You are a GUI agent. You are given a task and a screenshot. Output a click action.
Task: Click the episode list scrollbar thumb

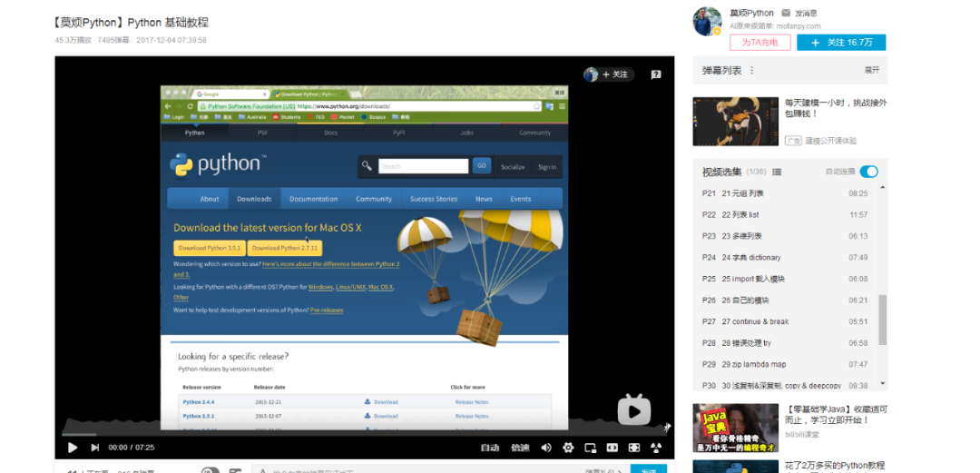pyautogui.click(x=883, y=320)
